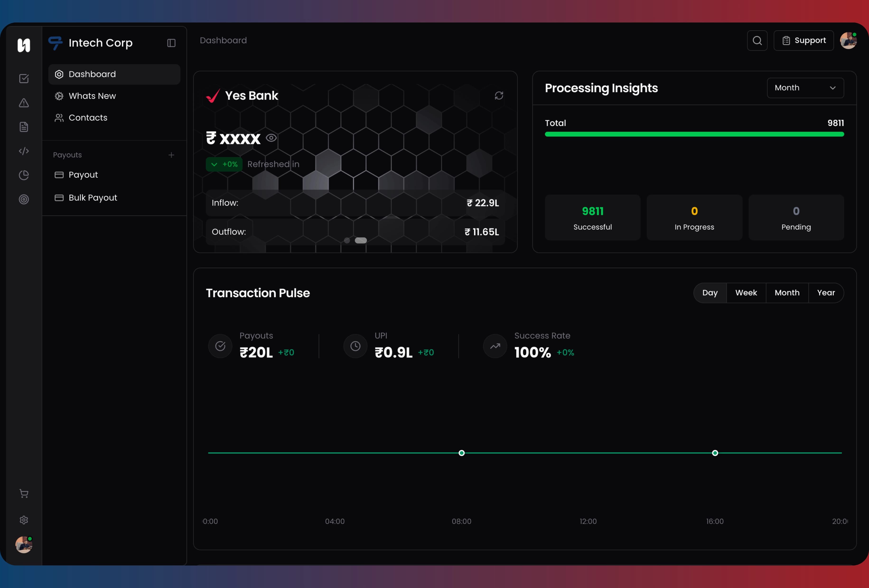Viewport: 869px width, 588px height.
Task: Select the target icon in sidebar
Action: pos(23,199)
